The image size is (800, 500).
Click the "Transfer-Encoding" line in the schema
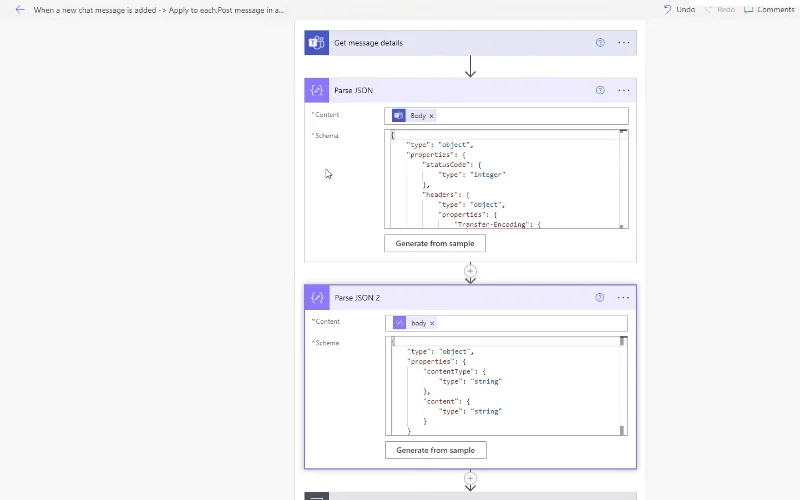497,224
